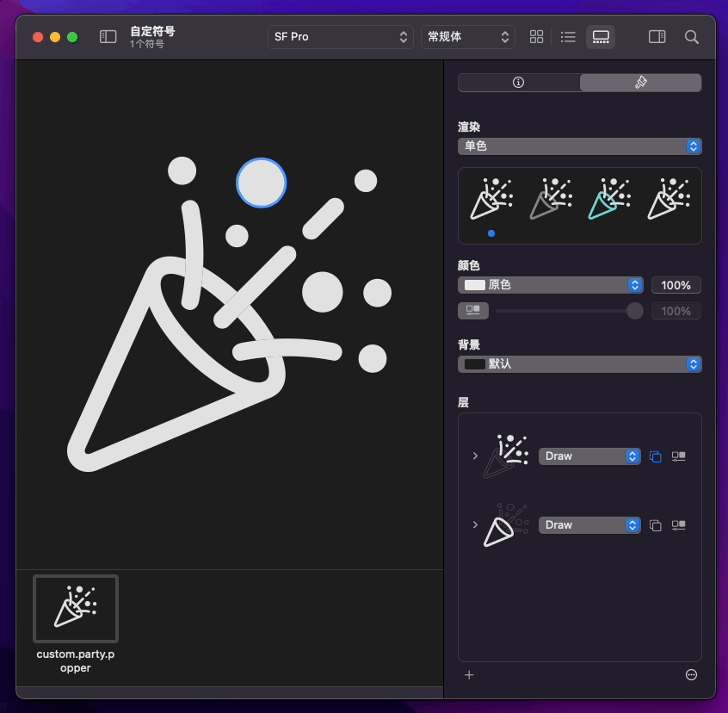Toggle blue clear-behind icon on first layer
This screenshot has height=713, width=728.
(655, 456)
